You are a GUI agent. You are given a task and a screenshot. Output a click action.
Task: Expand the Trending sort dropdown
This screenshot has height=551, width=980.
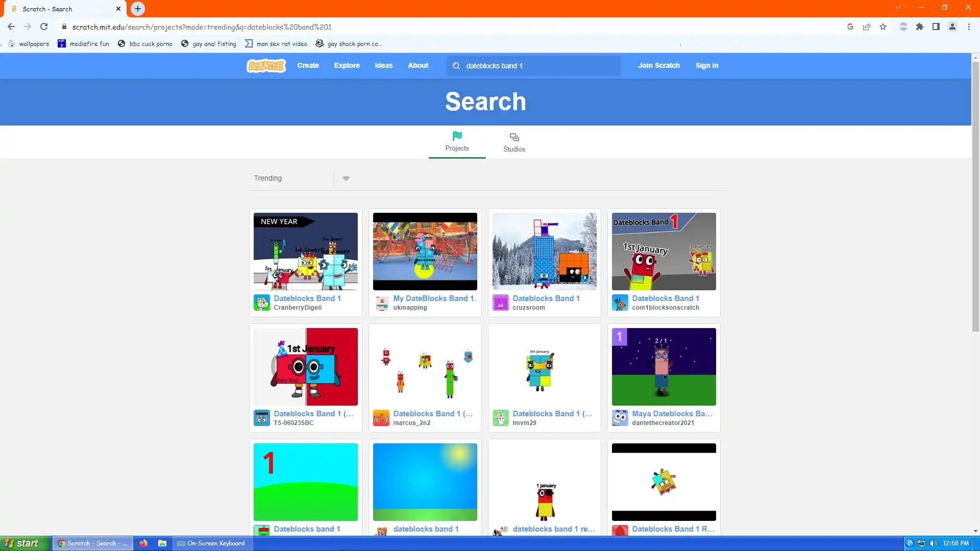(346, 179)
